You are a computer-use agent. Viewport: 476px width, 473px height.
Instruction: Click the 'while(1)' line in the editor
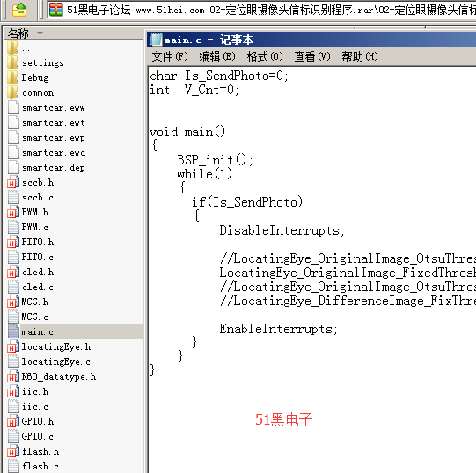(x=205, y=174)
